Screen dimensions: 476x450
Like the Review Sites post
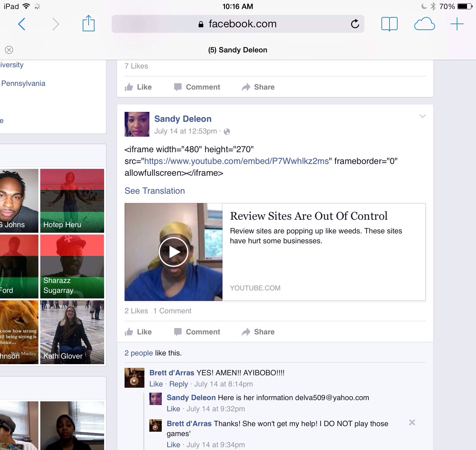pyautogui.click(x=138, y=332)
